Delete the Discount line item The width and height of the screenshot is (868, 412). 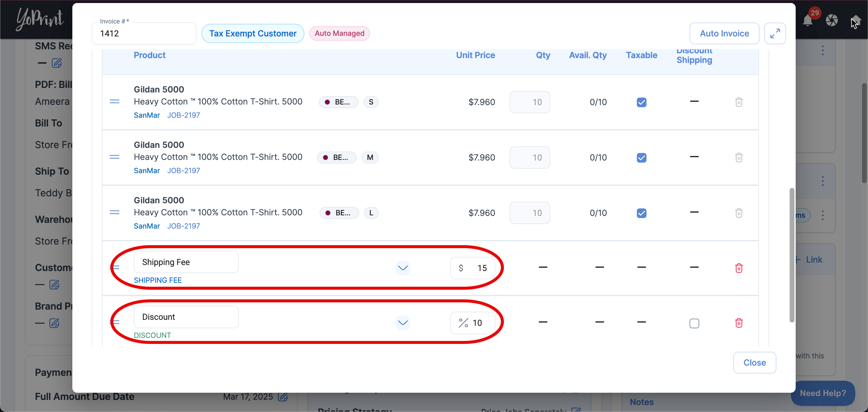pos(739,323)
